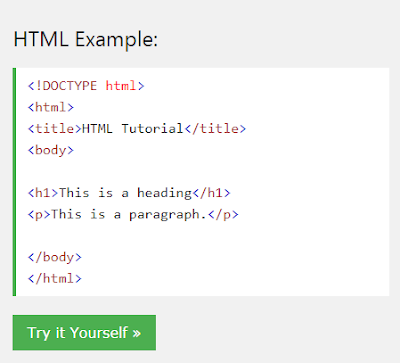Click the opening h1 tag
This screenshot has width=400, height=363.
pyautogui.click(x=43, y=193)
